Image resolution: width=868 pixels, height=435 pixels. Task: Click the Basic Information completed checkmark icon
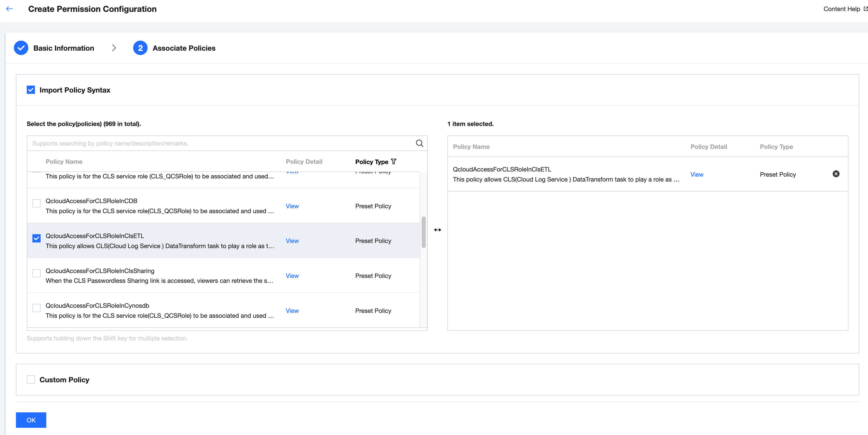coord(21,48)
